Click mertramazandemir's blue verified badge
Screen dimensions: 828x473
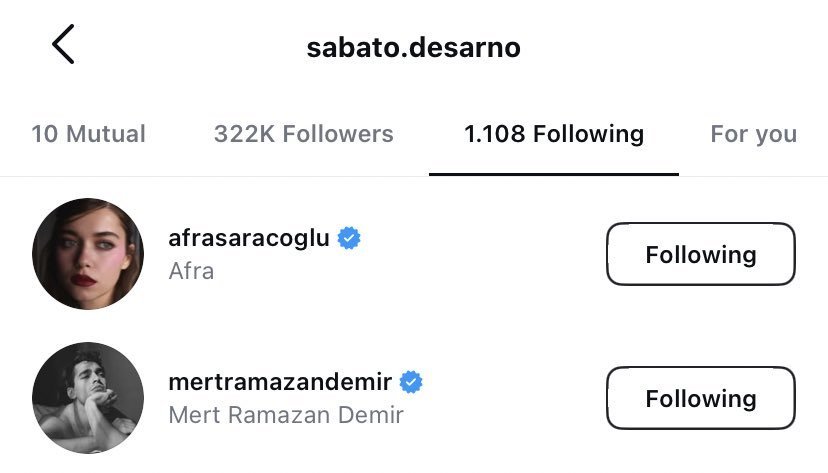click(411, 381)
